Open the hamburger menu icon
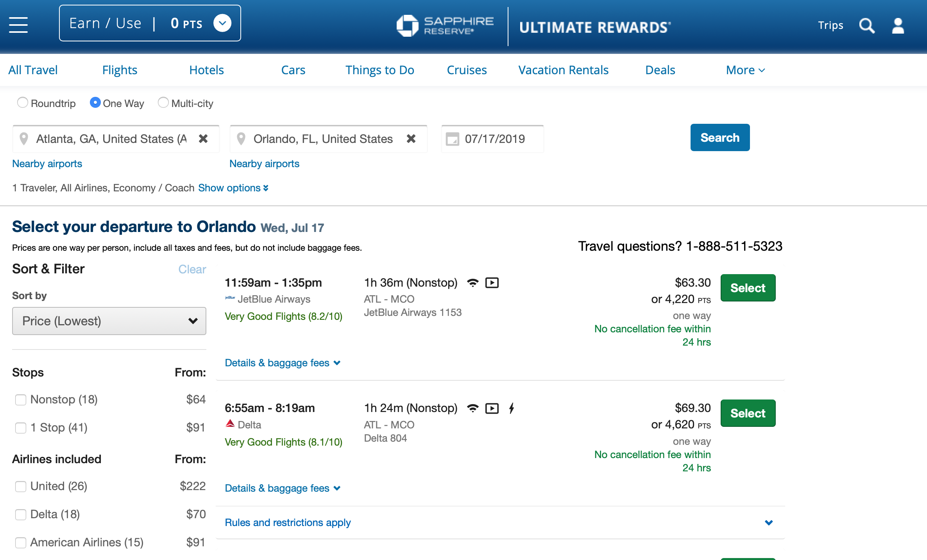 point(18,25)
